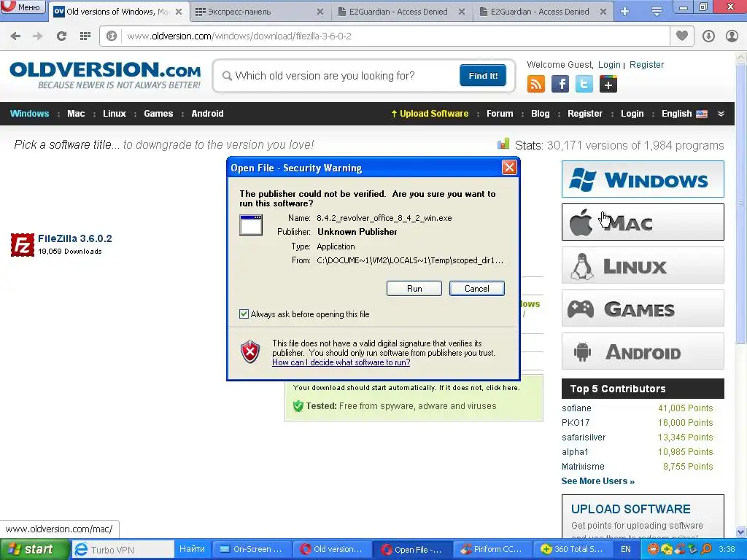747x560 pixels.
Task: Click the black plus share icon
Action: click(608, 85)
